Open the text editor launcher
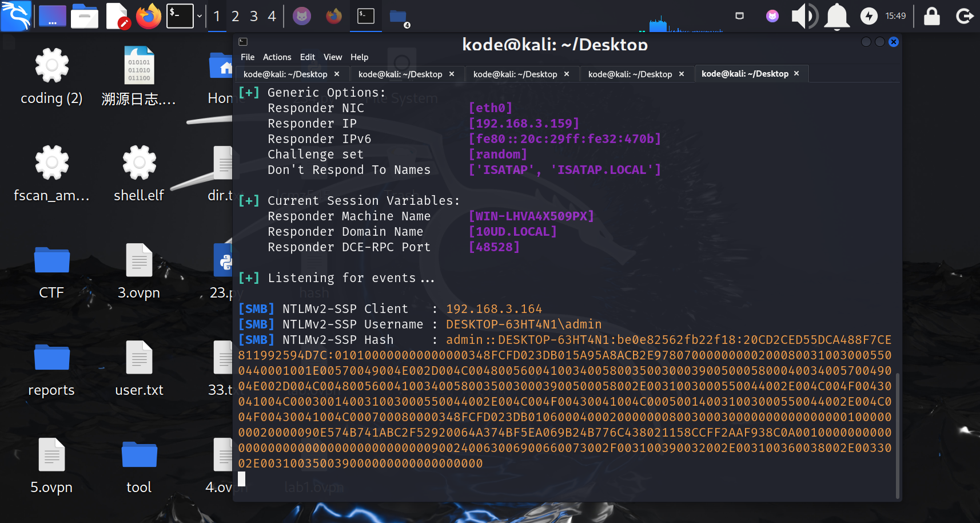Viewport: 980px width, 523px height. [x=118, y=16]
